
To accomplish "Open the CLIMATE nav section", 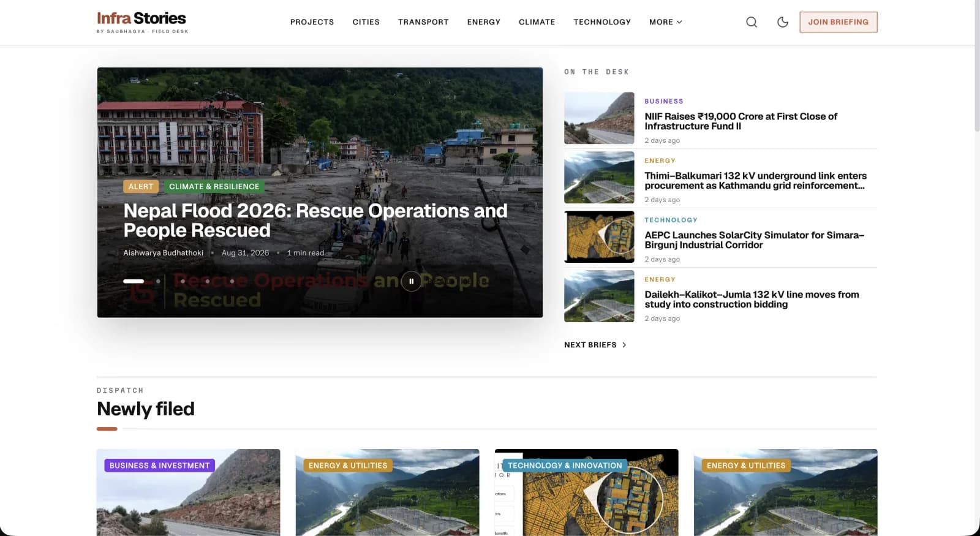I will 537,22.
